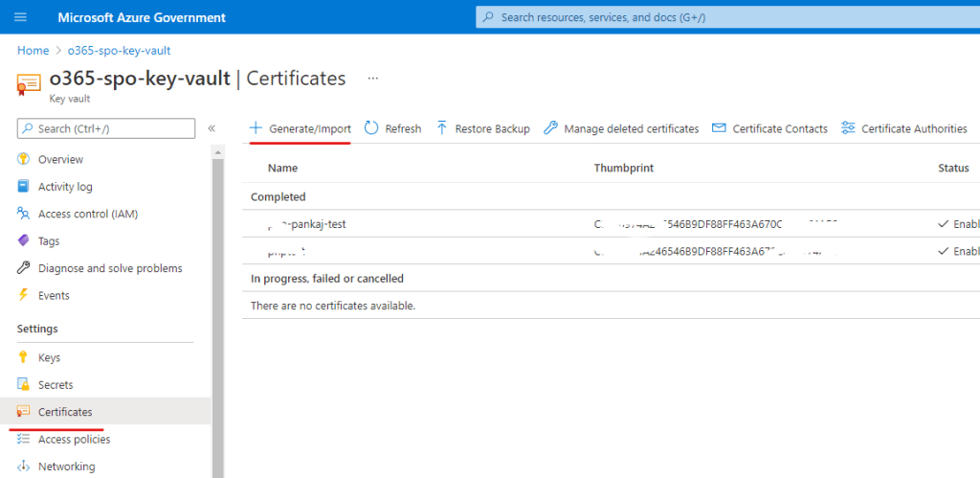Sort by the Thumbprint column header
980x478 pixels.
pyautogui.click(x=623, y=168)
